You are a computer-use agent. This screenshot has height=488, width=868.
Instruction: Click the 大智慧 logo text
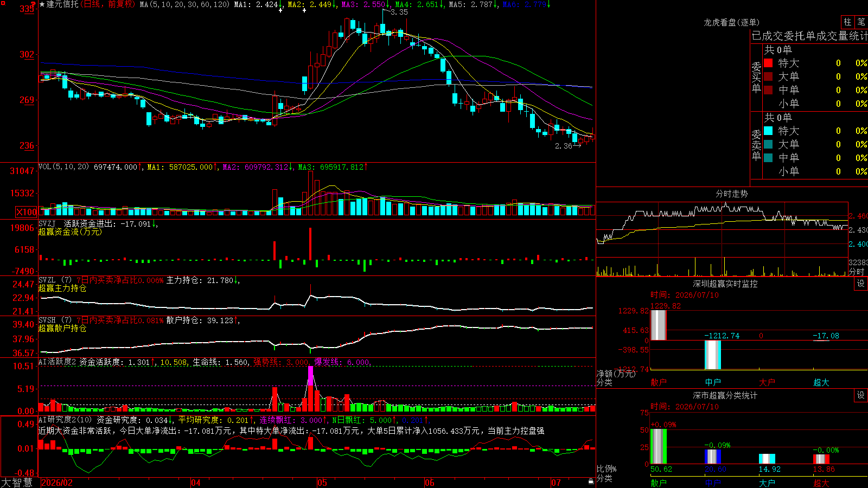point(17,483)
